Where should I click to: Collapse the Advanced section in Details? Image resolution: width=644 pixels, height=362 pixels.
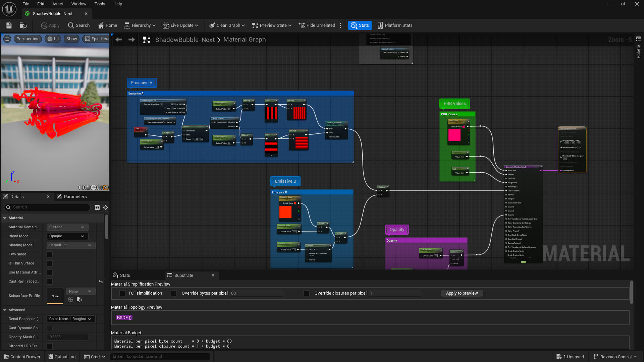point(4,310)
